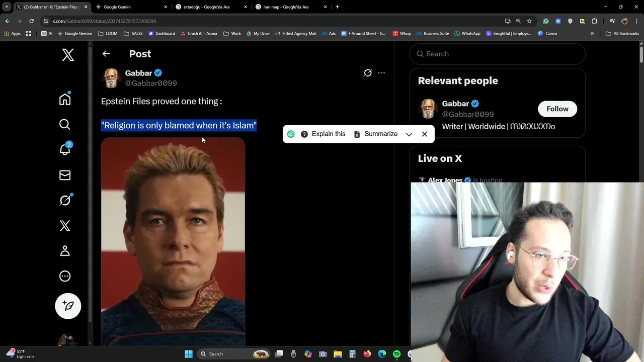The width and height of the screenshot is (644, 362).
Task: Open Fittest Agency Mail bookmark
Action: click(295, 34)
